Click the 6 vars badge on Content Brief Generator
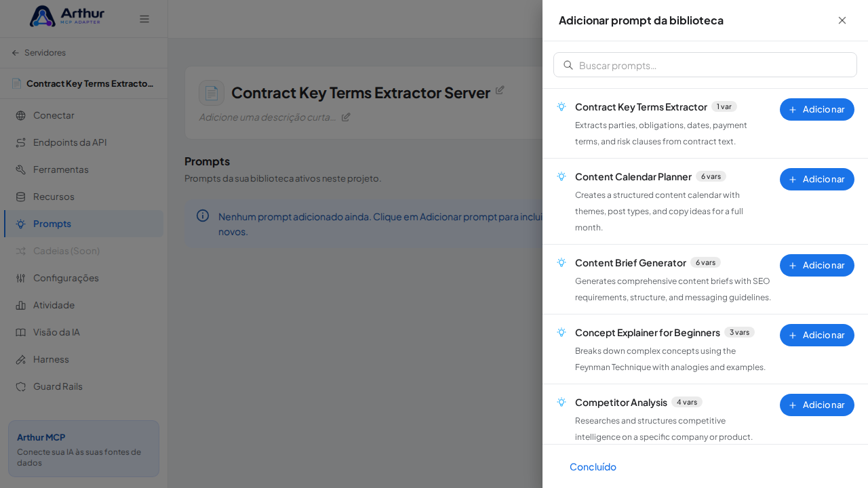Viewport: 868px width, 488px height. click(705, 262)
